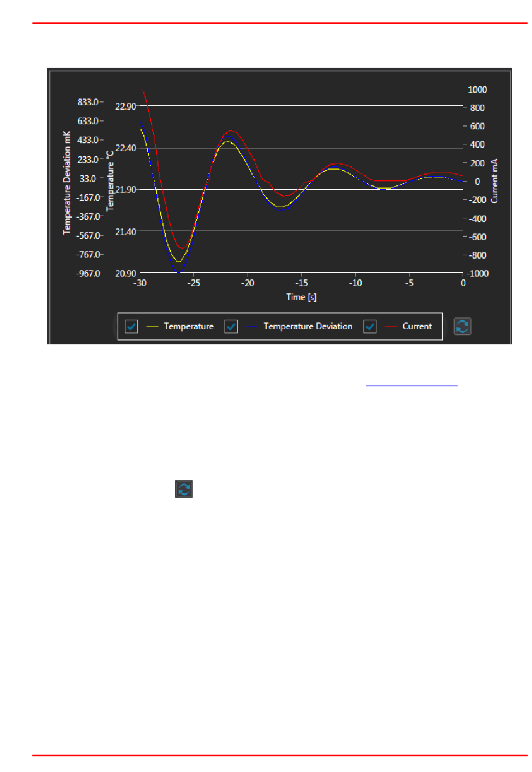The width and height of the screenshot is (532, 772).
Task: Click the 22.90 temperature axis tick
Action: [x=125, y=106]
